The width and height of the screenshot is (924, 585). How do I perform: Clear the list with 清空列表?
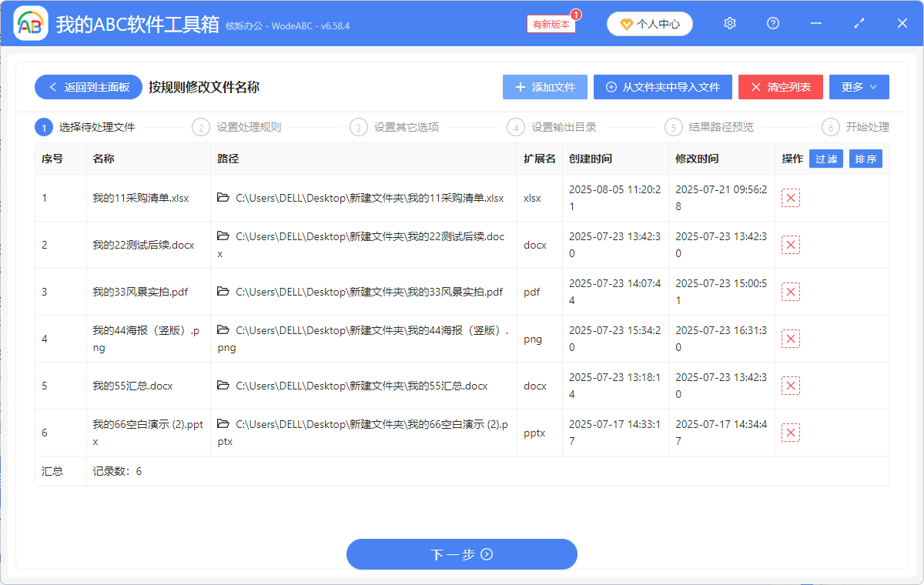[780, 86]
